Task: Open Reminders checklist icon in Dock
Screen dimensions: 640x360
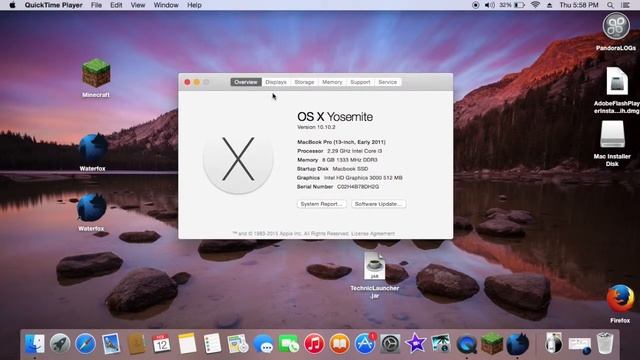Action: point(212,344)
